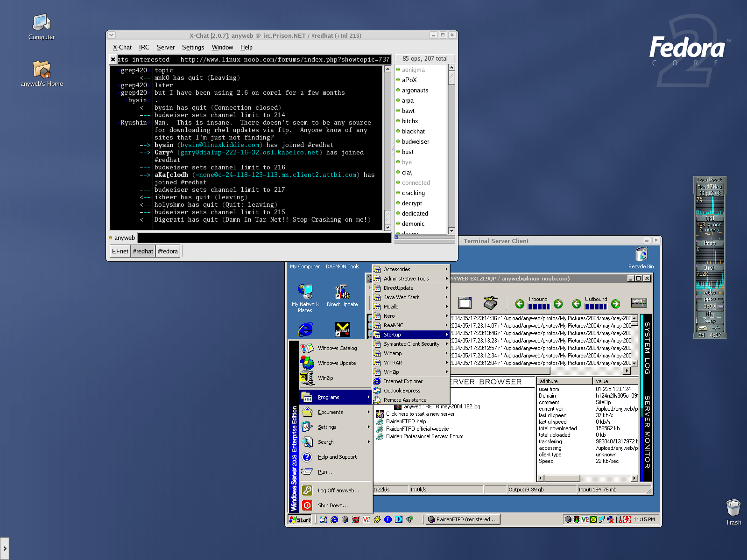Expand Symantec Client Security submenu
Viewport: 747px width, 560px height.
tap(411, 344)
